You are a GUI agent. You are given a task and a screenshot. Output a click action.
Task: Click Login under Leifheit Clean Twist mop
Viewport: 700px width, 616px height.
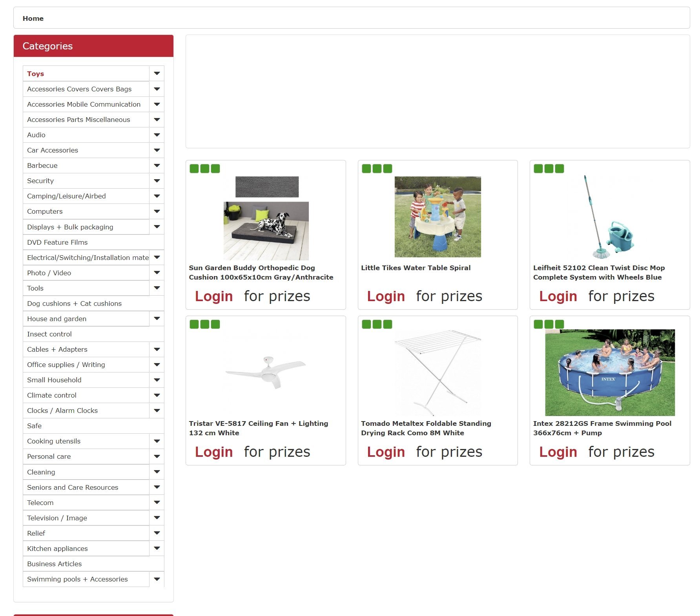pos(558,296)
